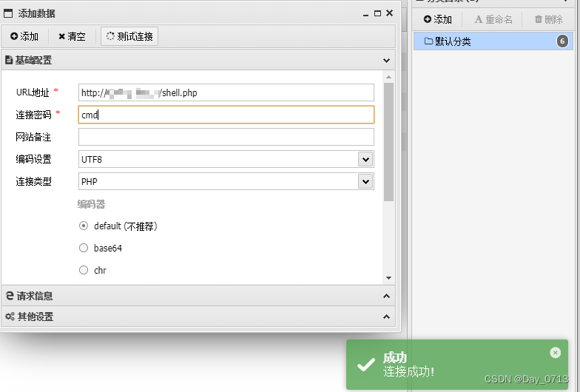Close the 添加数据 dialog
Viewport: 580px width, 392px height.
[389, 13]
